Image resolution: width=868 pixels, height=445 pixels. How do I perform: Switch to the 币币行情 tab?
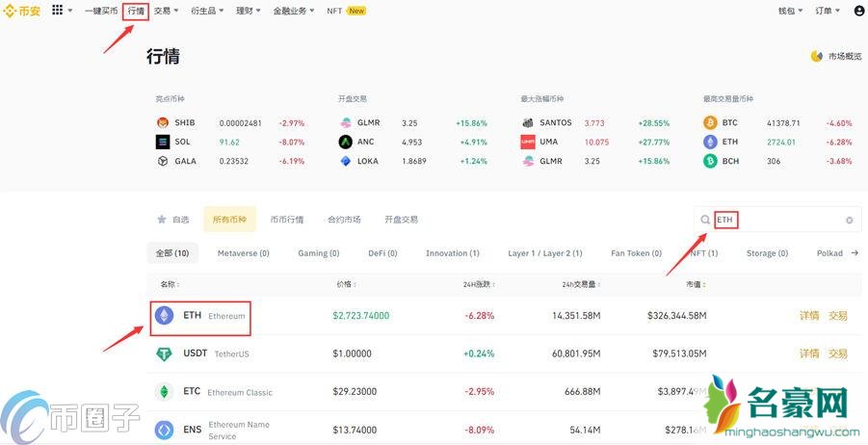point(287,220)
